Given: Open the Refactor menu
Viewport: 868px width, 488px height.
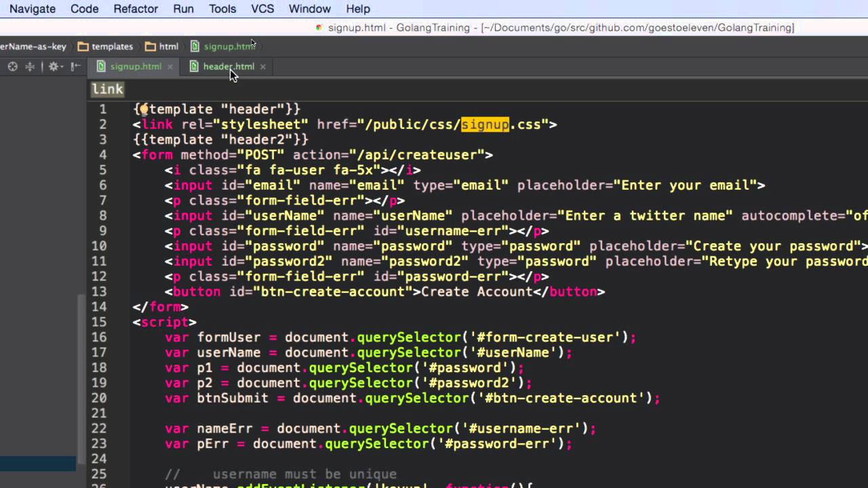Looking at the screenshot, I should tap(136, 9).
